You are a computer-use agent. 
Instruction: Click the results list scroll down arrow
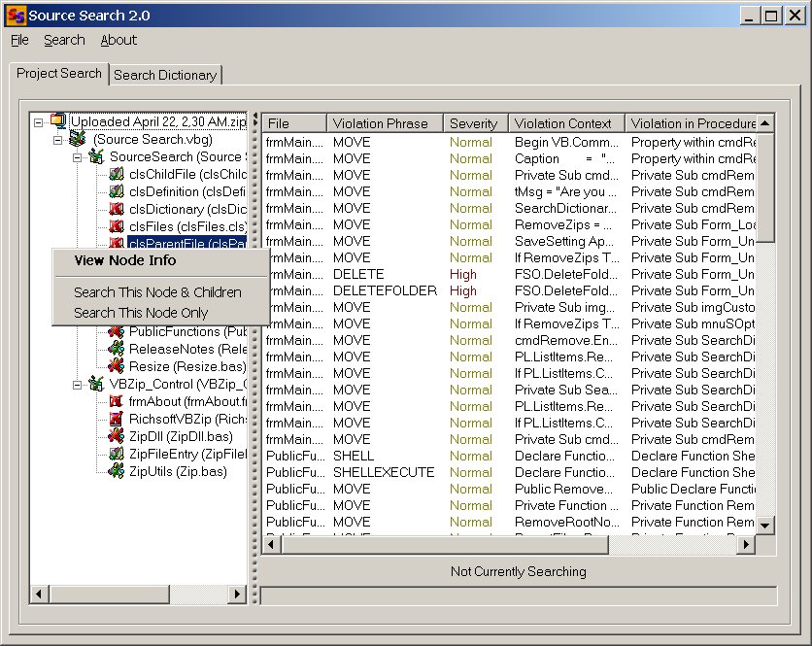(765, 525)
